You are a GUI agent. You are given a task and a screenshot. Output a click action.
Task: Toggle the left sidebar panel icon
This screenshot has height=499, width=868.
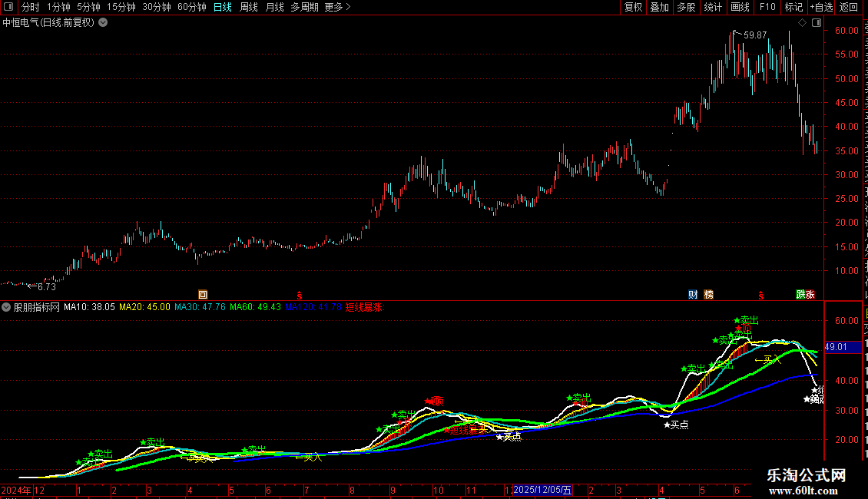[8, 7]
